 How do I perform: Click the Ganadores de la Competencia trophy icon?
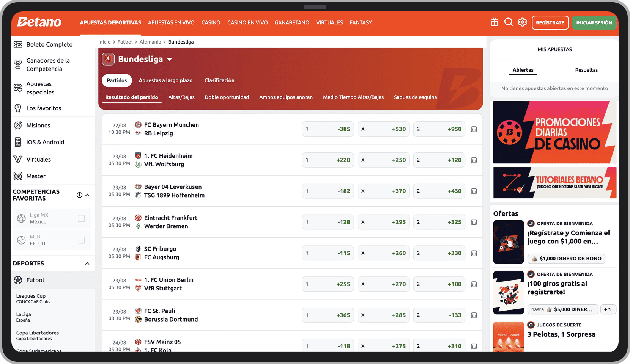click(18, 64)
